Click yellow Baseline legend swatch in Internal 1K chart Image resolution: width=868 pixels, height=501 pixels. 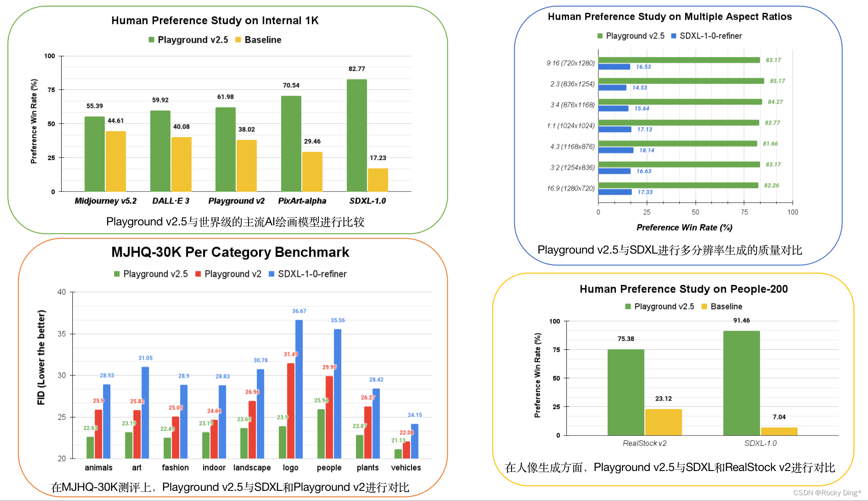(x=238, y=40)
